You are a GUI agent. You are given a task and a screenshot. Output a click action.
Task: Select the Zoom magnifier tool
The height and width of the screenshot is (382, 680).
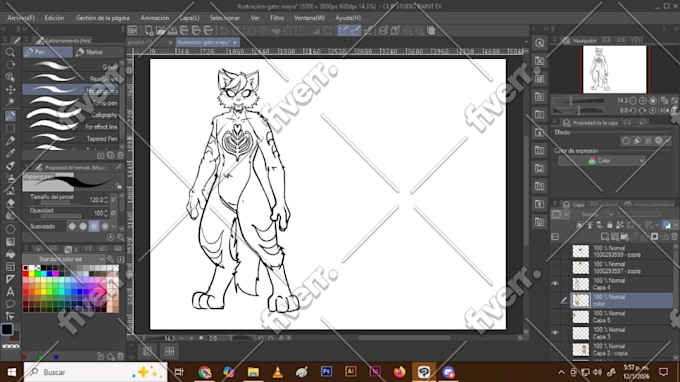(x=10, y=52)
